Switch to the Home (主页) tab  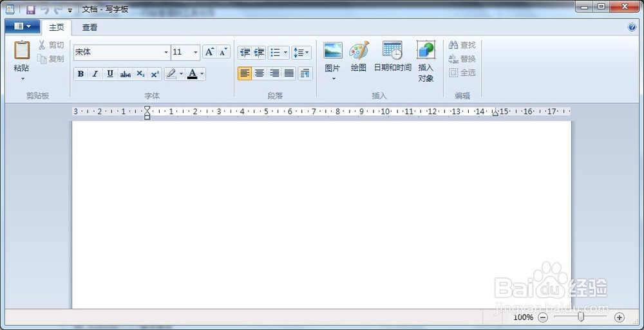(57, 28)
